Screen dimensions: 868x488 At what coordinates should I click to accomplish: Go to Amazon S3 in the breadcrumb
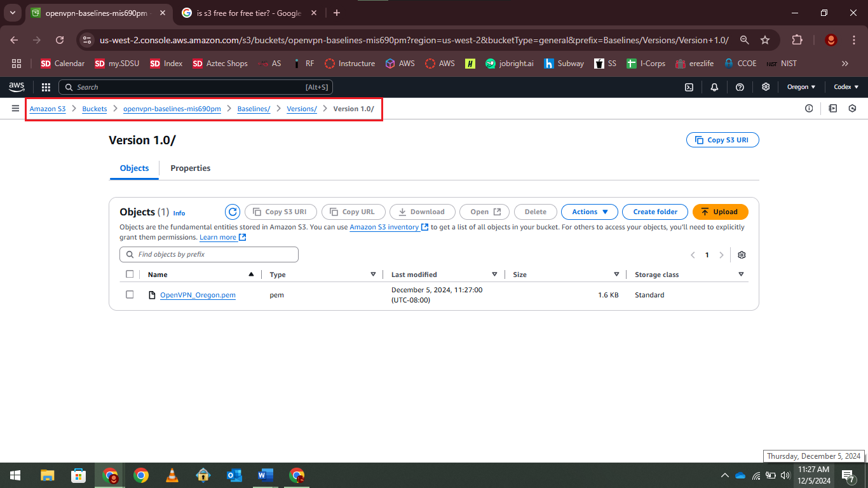pyautogui.click(x=48, y=109)
